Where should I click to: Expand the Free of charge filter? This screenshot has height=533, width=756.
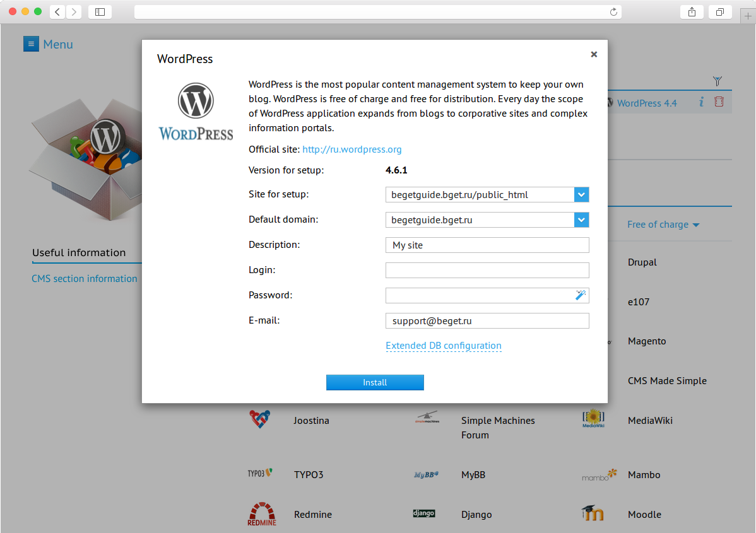click(x=663, y=225)
